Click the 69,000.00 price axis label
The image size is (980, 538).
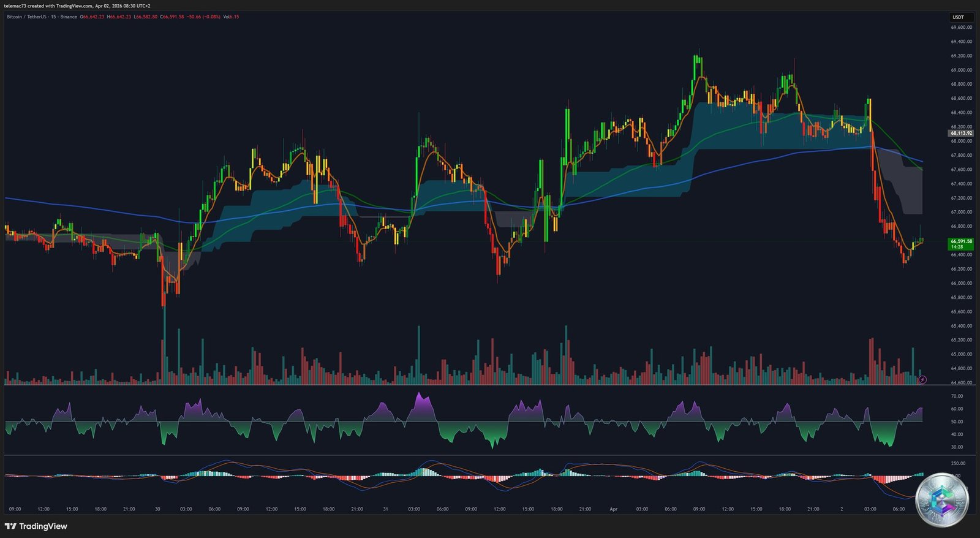point(962,70)
